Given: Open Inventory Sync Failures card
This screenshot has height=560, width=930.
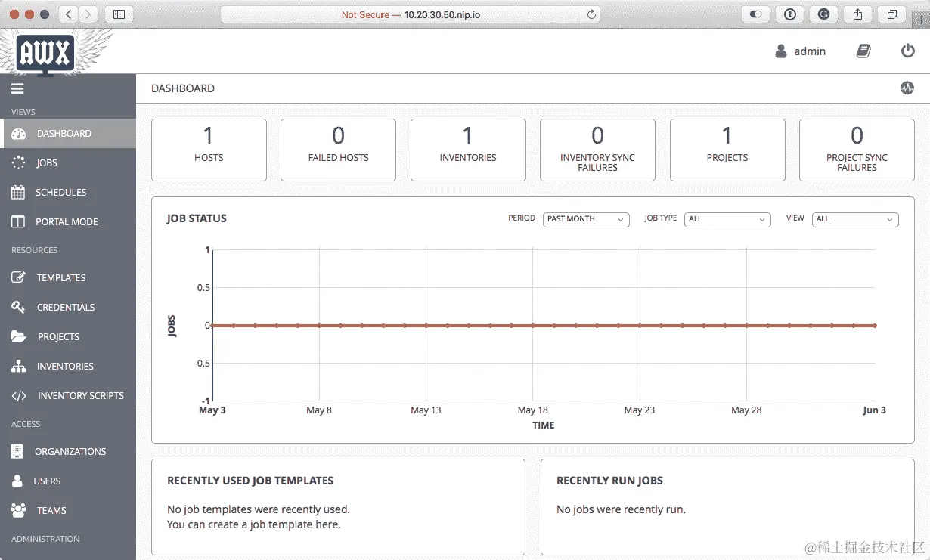Looking at the screenshot, I should point(597,150).
